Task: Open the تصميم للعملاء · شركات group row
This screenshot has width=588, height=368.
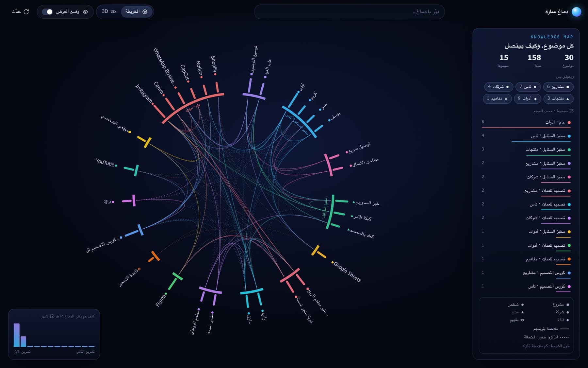Action: (526, 219)
